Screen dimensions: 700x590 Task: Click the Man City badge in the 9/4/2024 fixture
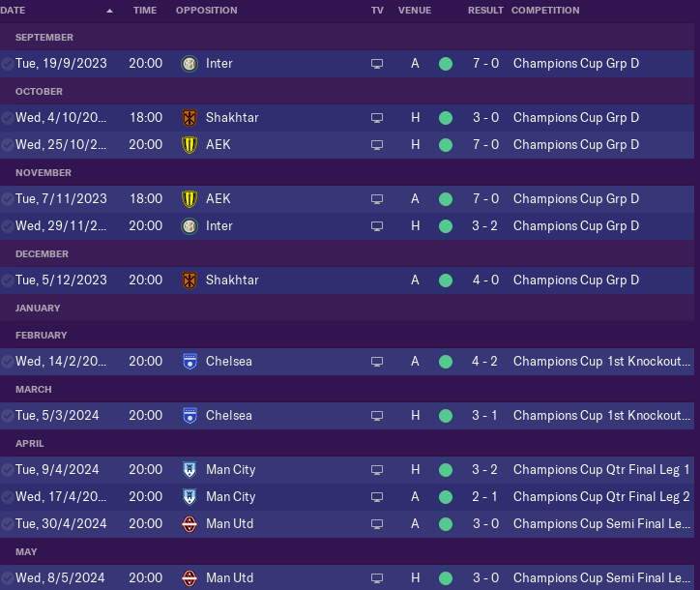[190, 470]
